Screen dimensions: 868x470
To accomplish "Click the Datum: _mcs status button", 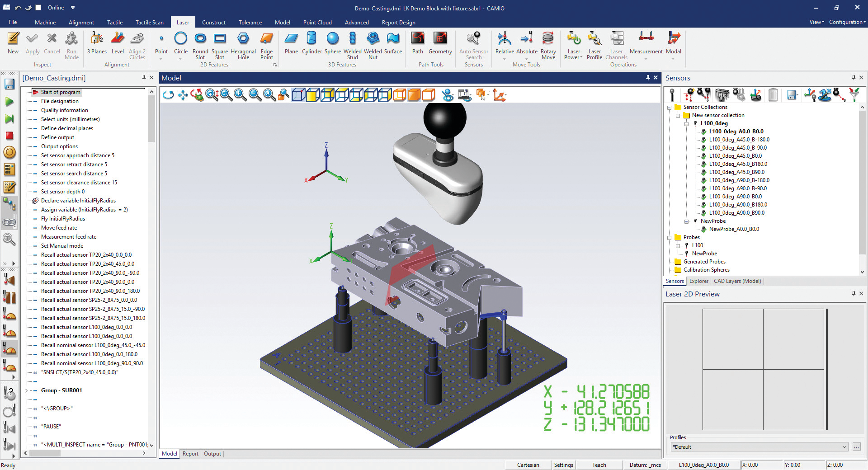I will click(645, 465).
